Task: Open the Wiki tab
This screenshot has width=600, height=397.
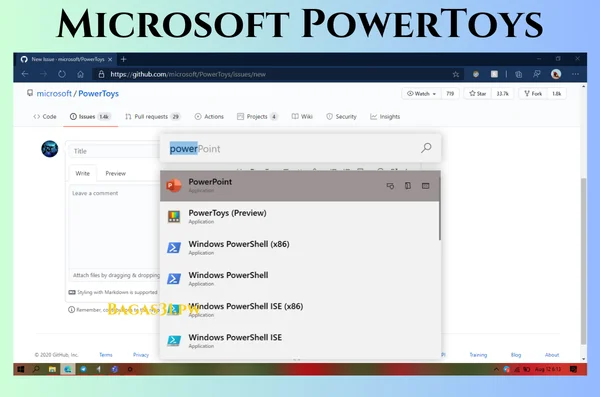Action: [x=302, y=116]
